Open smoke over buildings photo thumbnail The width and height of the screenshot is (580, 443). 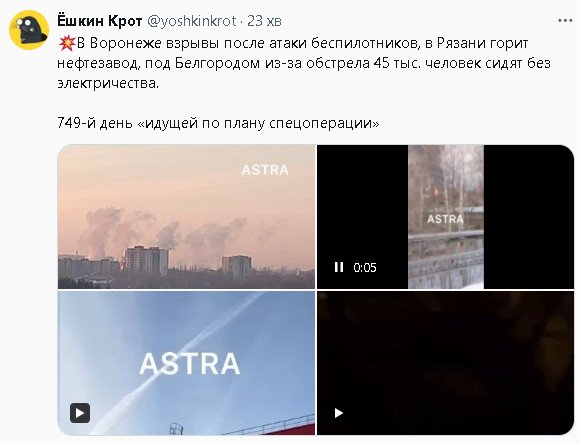tap(186, 216)
